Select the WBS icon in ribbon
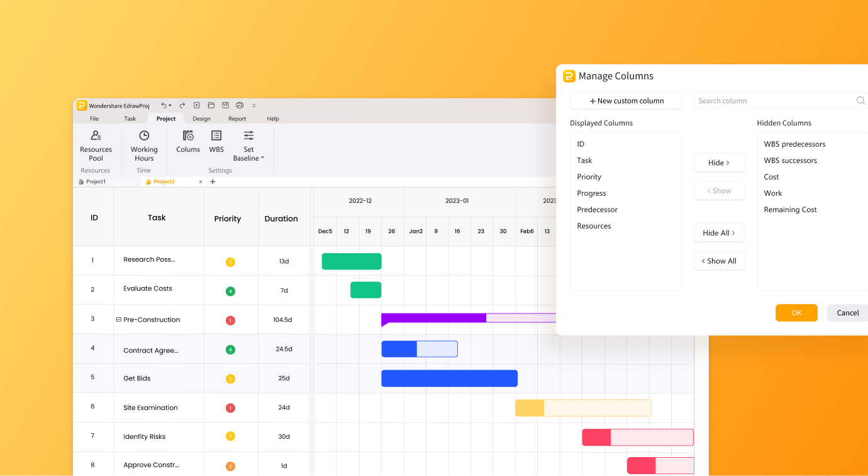 pyautogui.click(x=216, y=142)
